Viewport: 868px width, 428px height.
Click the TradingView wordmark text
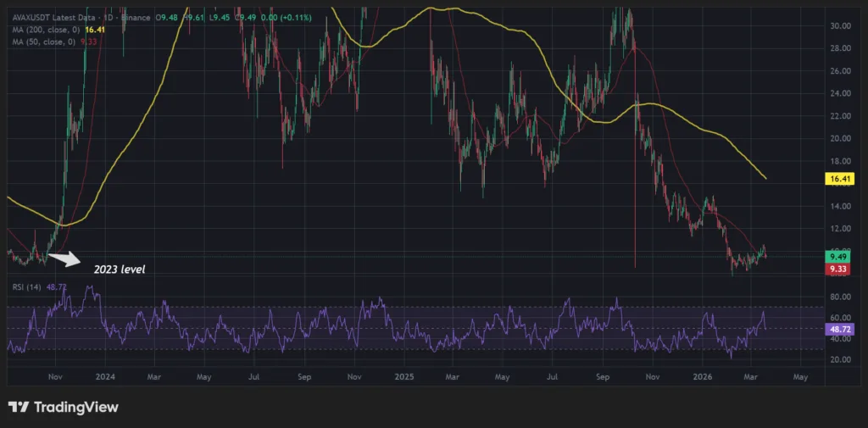click(x=75, y=408)
